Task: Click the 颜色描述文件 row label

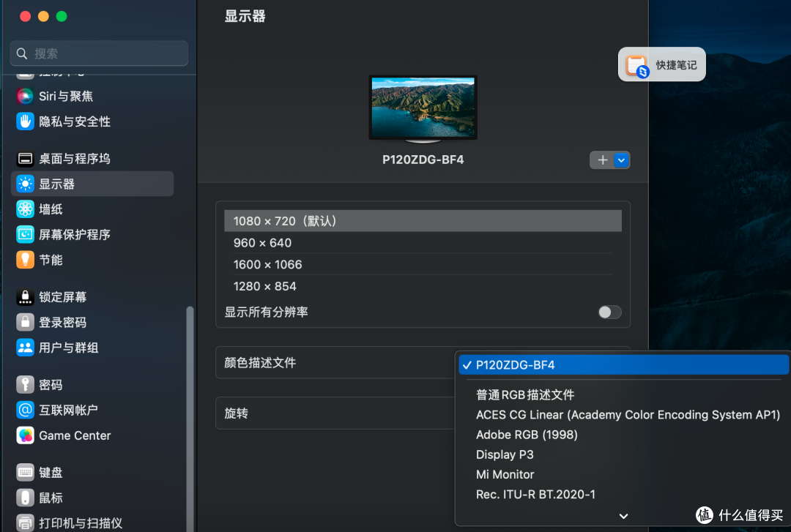Action: [x=260, y=362]
